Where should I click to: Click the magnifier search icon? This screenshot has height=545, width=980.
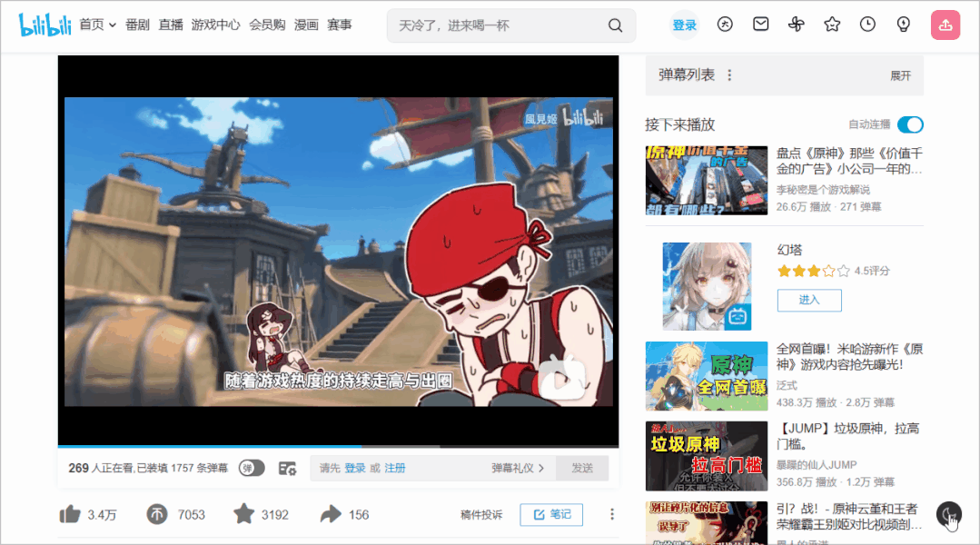(615, 25)
